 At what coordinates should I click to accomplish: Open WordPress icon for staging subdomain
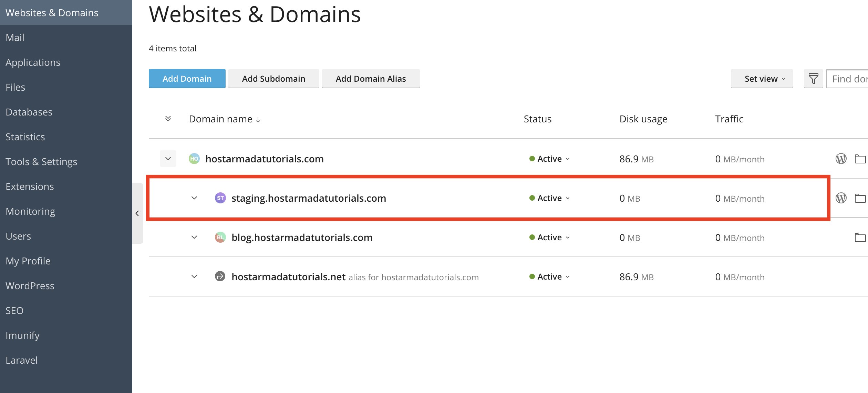(841, 198)
